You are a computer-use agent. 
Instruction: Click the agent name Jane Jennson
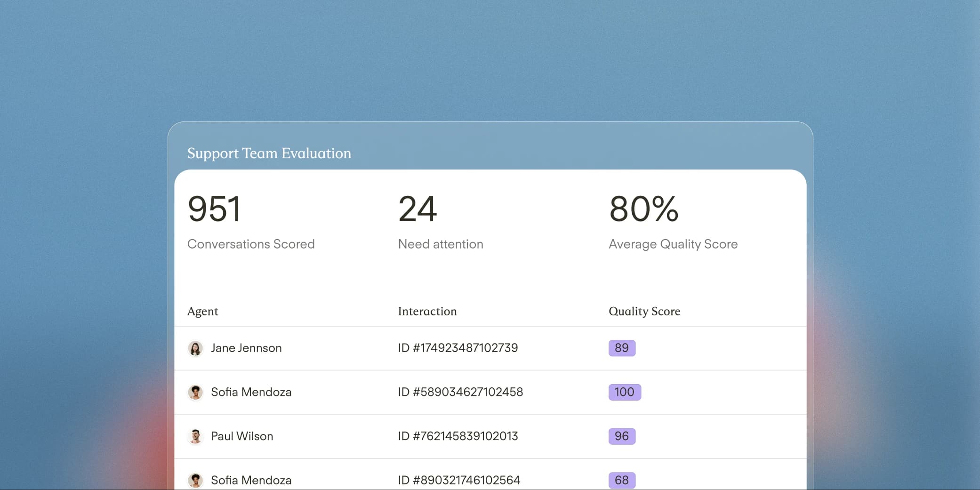[x=246, y=348]
